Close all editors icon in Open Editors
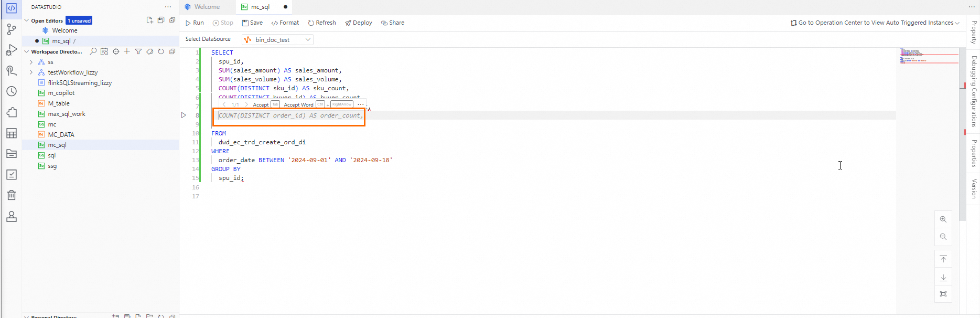This screenshot has height=318, width=980. (x=172, y=20)
